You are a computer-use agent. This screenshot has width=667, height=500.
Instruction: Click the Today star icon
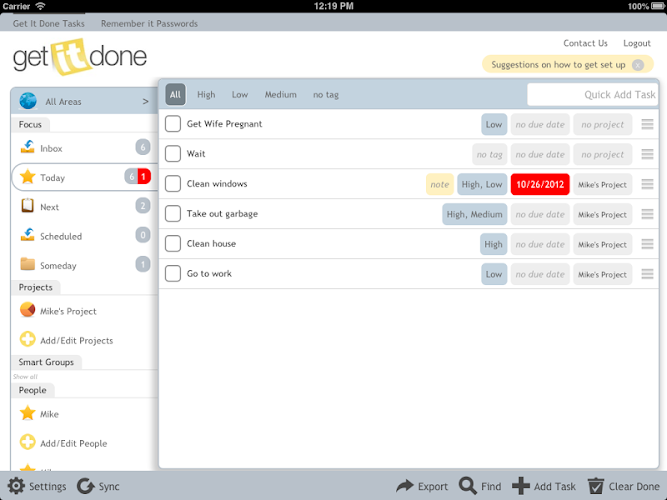click(x=28, y=177)
